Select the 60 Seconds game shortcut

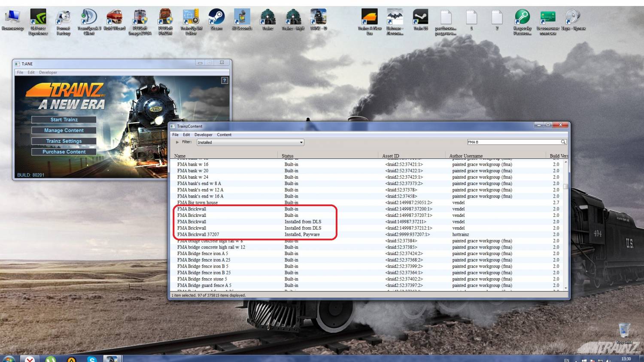tap(242, 20)
